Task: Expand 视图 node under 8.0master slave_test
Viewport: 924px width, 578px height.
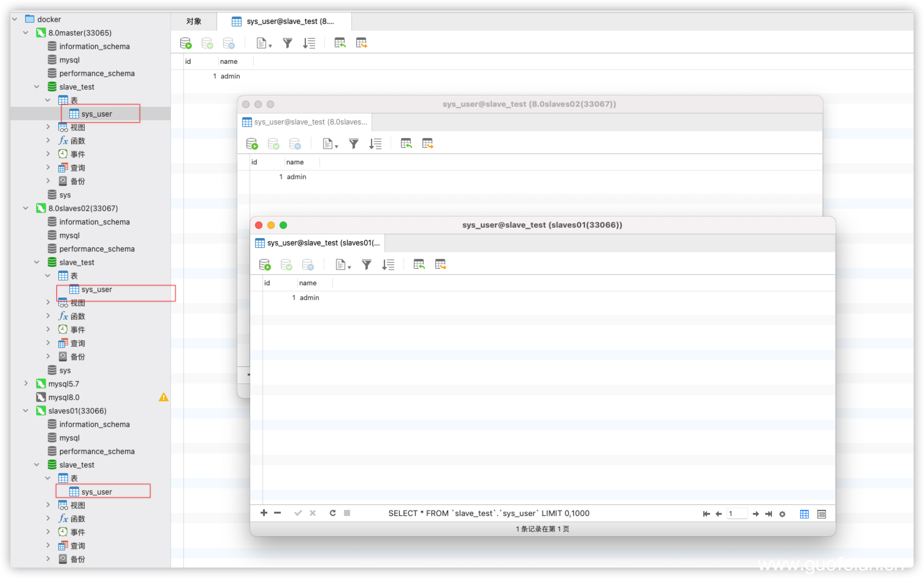Action: [48, 127]
